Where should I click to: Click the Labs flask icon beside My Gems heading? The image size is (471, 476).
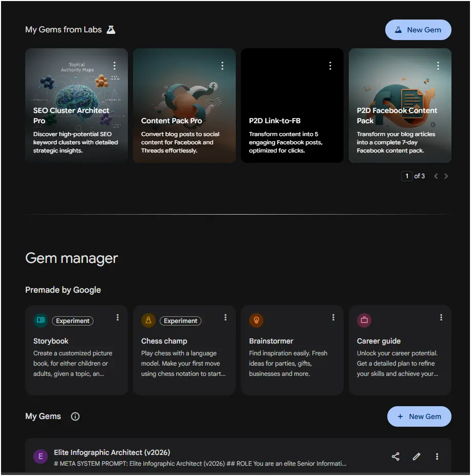click(x=111, y=29)
